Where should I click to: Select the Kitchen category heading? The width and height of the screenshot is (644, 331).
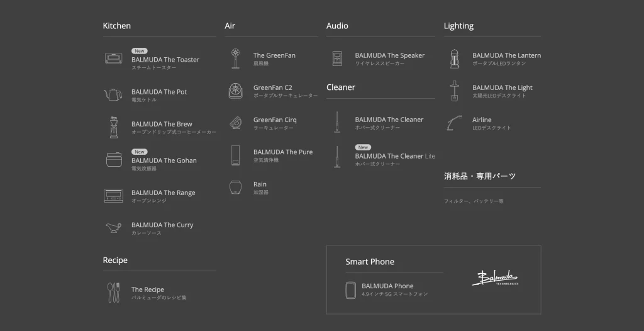[116, 26]
